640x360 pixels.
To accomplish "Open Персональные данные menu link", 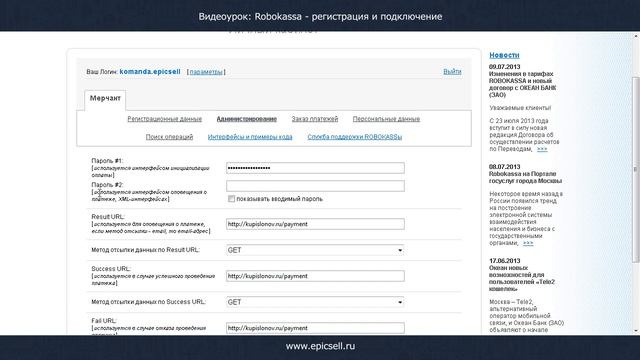I will click(386, 119).
